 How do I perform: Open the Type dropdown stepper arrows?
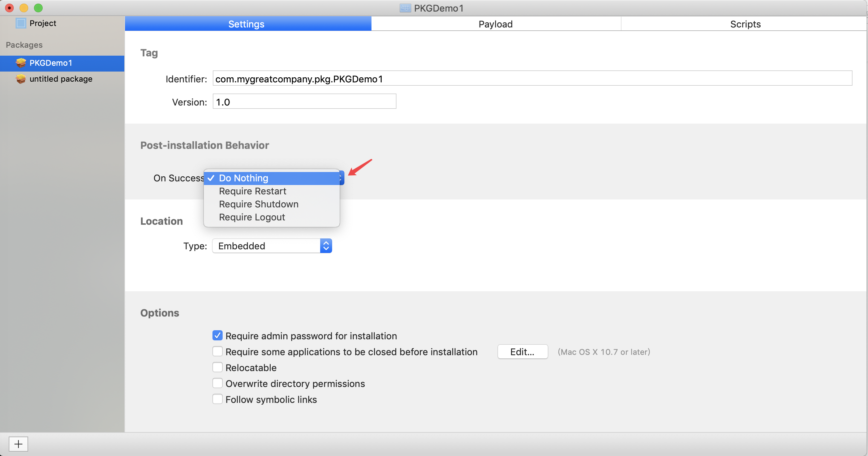(x=326, y=246)
